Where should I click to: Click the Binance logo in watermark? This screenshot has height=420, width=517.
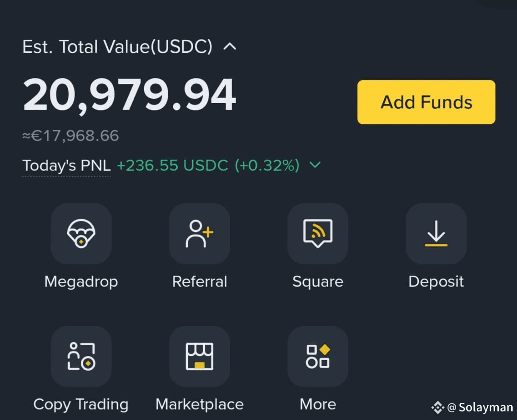437,408
